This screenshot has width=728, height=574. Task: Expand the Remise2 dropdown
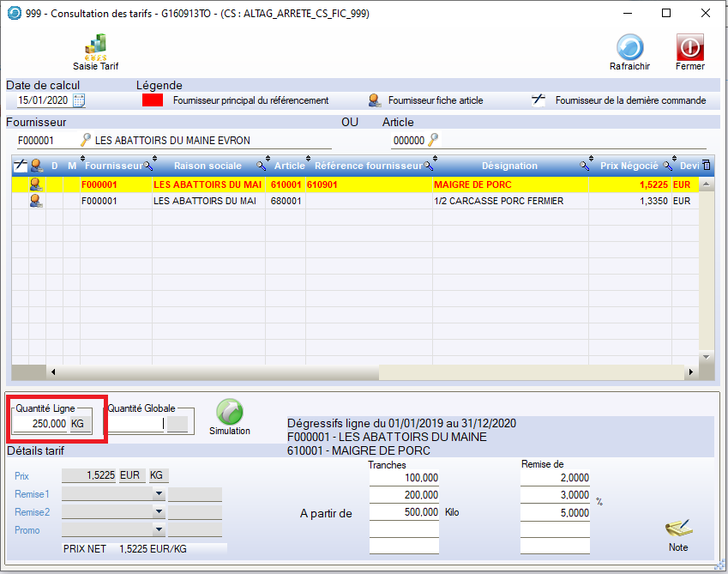pos(159,511)
